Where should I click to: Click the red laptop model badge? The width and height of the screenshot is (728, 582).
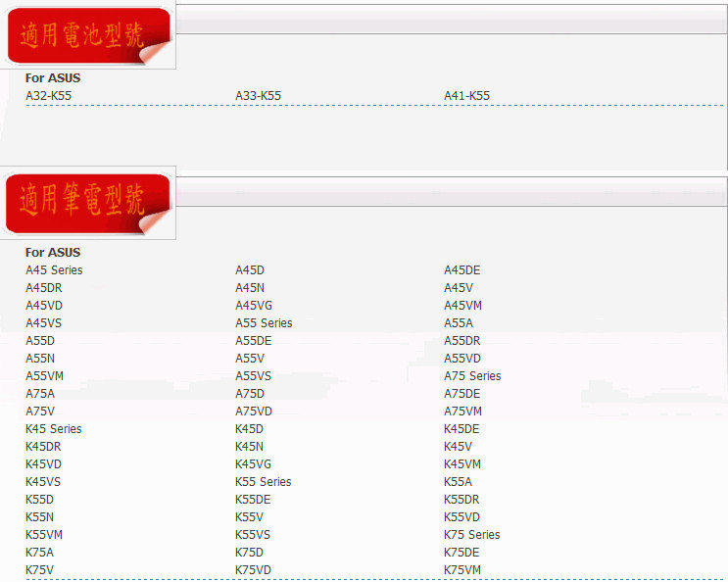pyautogui.click(x=87, y=204)
